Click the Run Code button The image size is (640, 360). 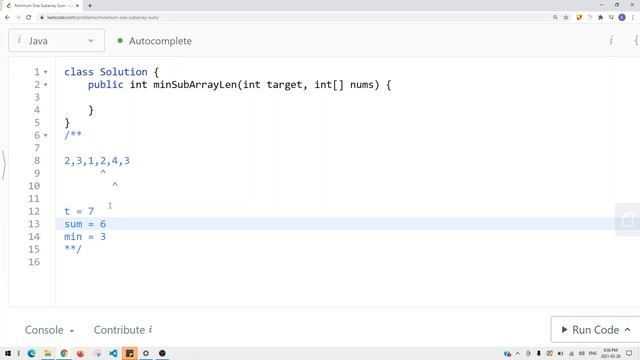[596, 329]
